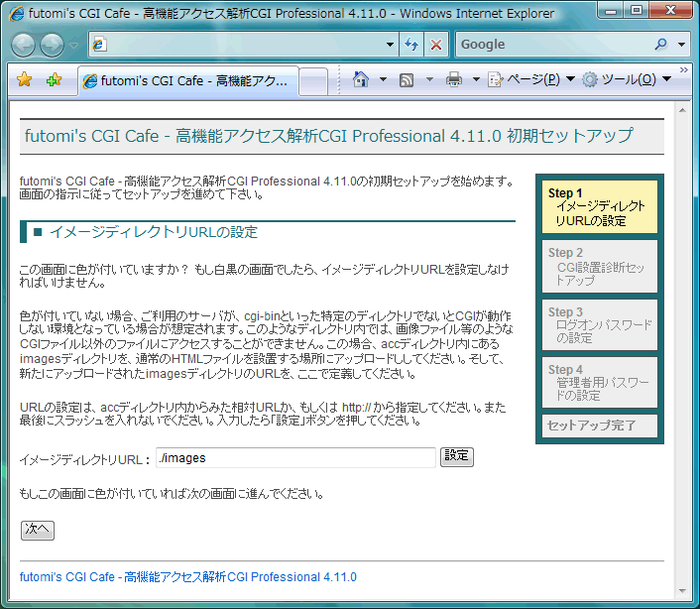Open the search provider dropdown arrow

(x=681, y=45)
